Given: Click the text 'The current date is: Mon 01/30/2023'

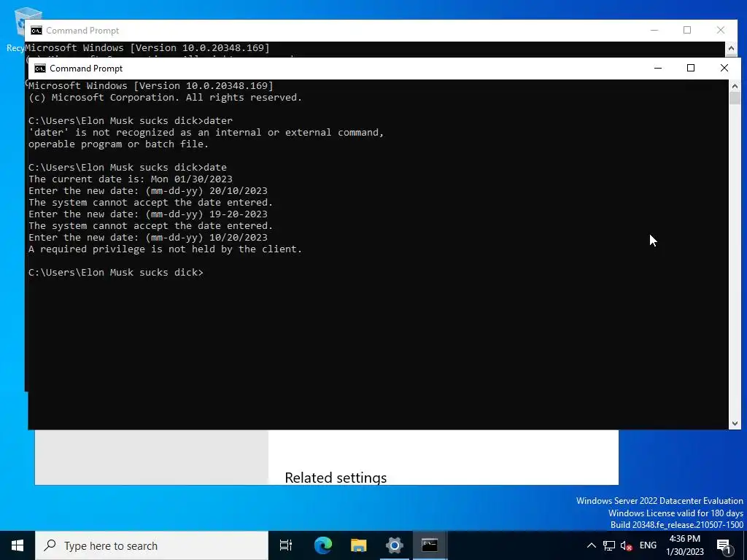Looking at the screenshot, I should (131, 179).
